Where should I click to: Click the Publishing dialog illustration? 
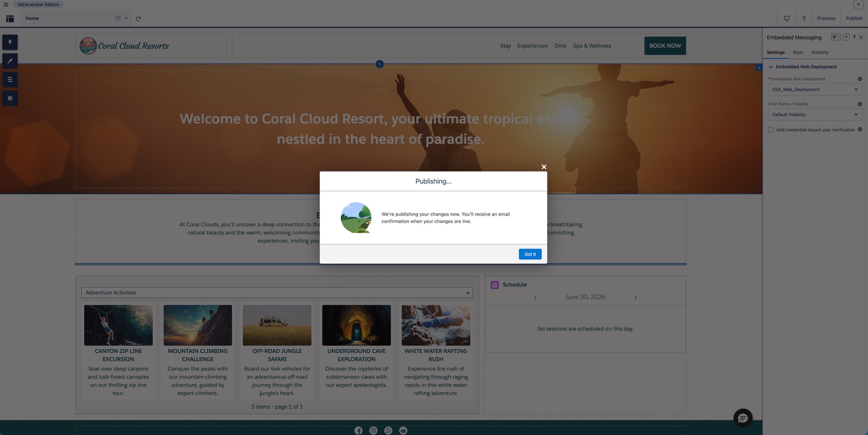point(356,218)
